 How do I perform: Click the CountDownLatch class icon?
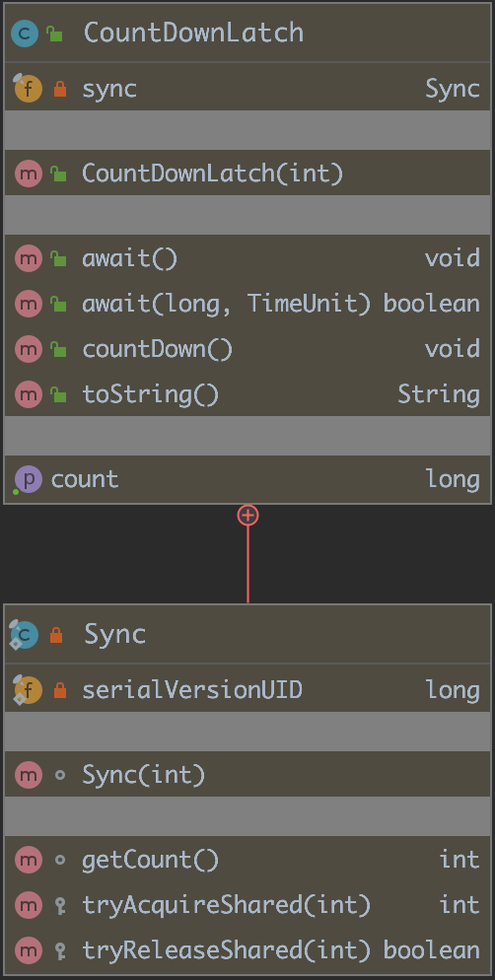[x=25, y=34]
